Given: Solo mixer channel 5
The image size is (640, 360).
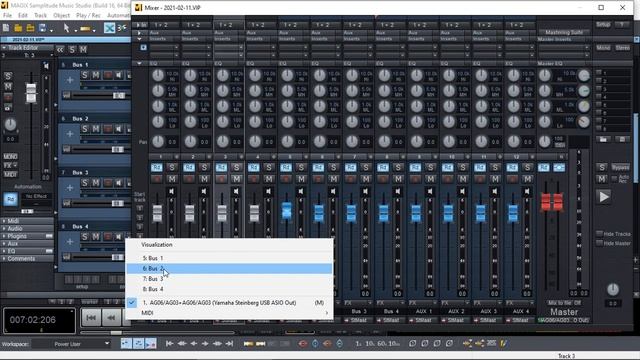Looking at the screenshot, I should tap(301, 167).
